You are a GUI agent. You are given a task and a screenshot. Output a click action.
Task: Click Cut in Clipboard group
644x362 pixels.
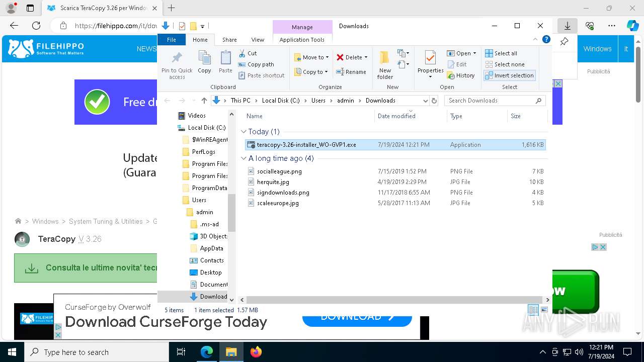pos(248,53)
